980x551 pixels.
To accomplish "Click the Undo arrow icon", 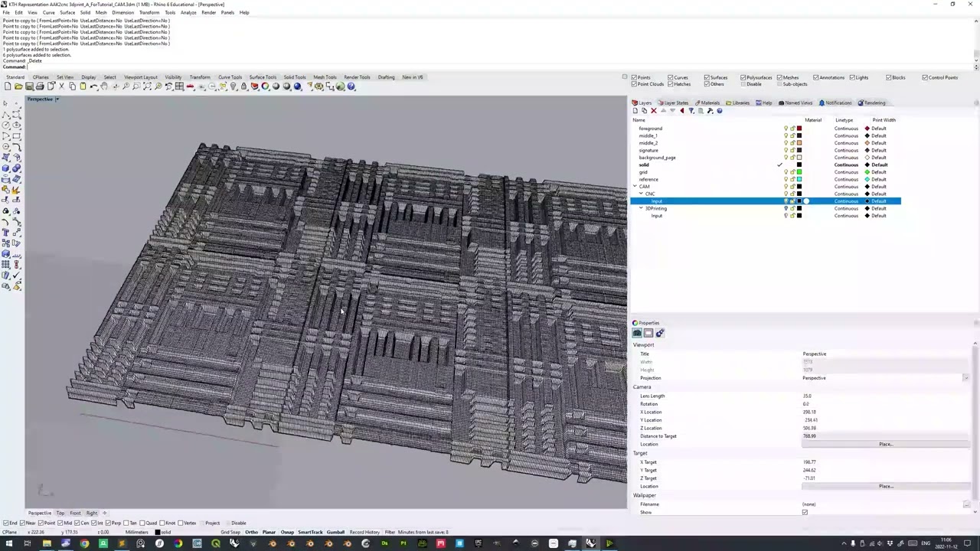I will (x=93, y=86).
